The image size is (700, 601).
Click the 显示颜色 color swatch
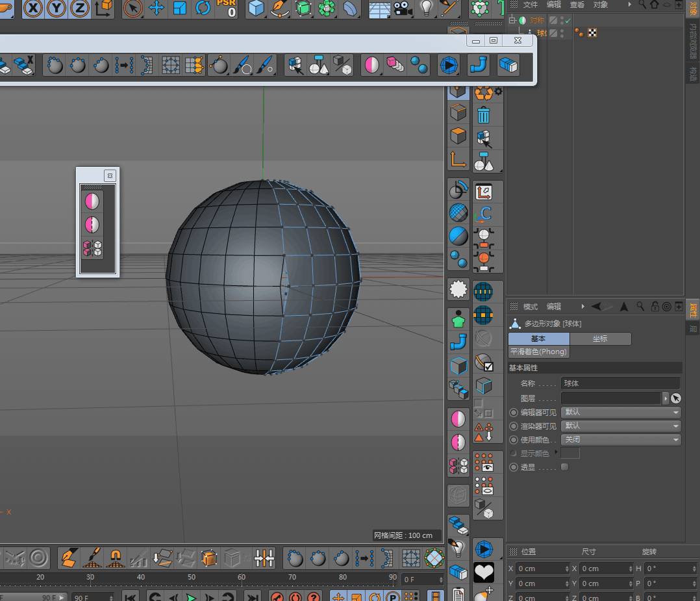(x=570, y=453)
